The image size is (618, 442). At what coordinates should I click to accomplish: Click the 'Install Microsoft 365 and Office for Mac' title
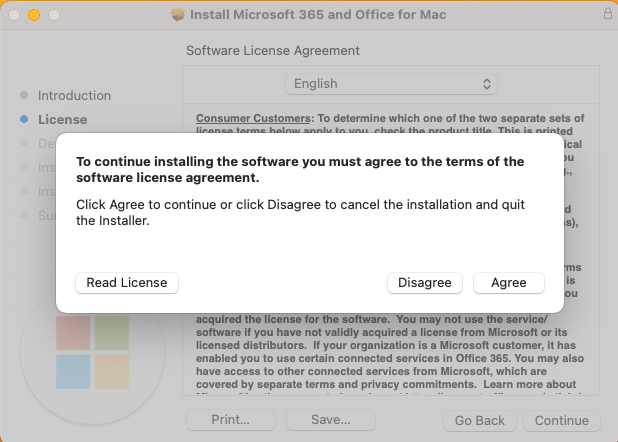pyautogui.click(x=318, y=15)
